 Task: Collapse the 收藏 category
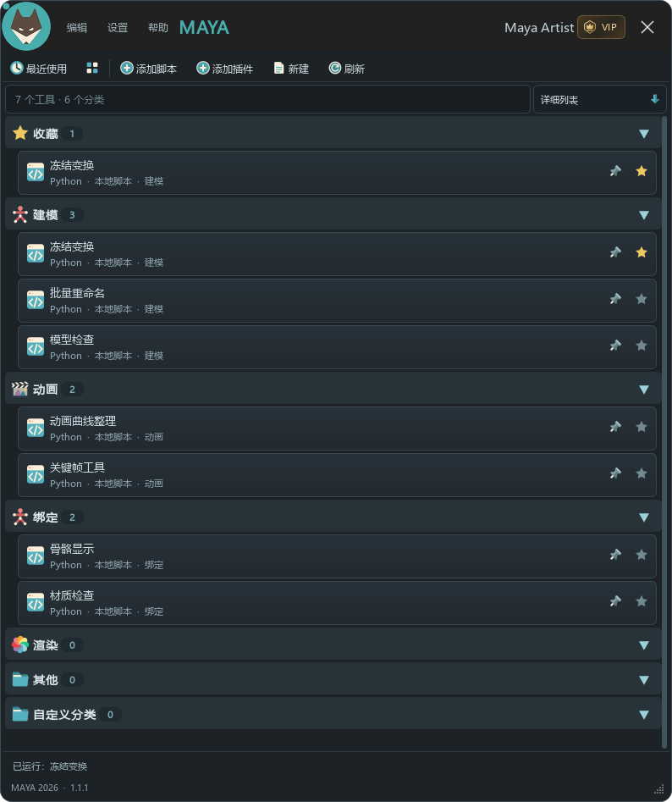[644, 134]
